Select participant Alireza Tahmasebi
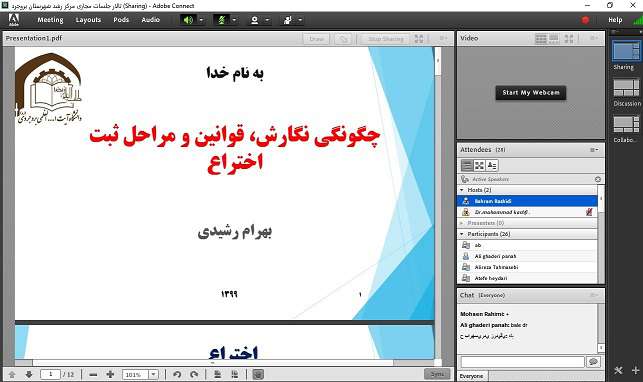 point(527,267)
